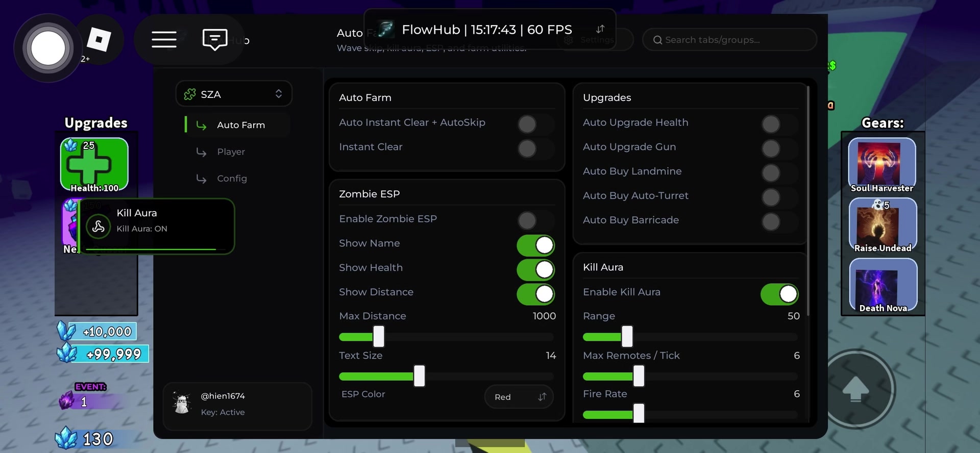This screenshot has width=980, height=453.
Task: Open the Settings button
Action: pos(595,40)
